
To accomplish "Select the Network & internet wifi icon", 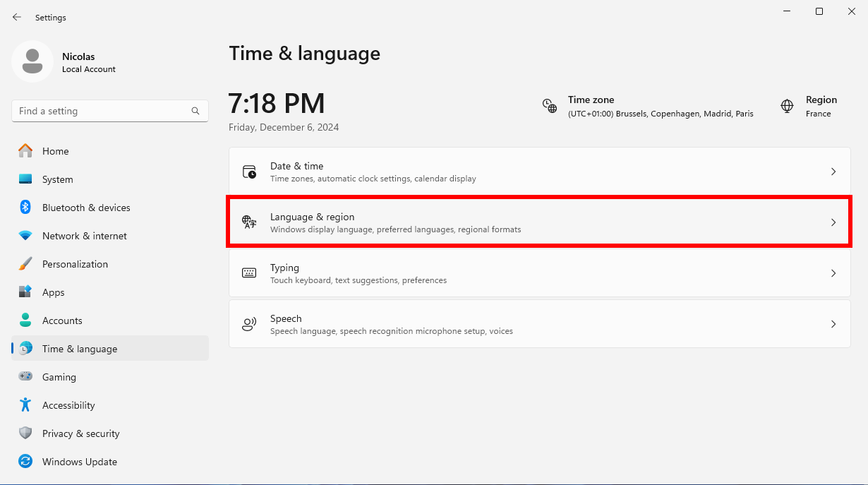I will point(25,236).
